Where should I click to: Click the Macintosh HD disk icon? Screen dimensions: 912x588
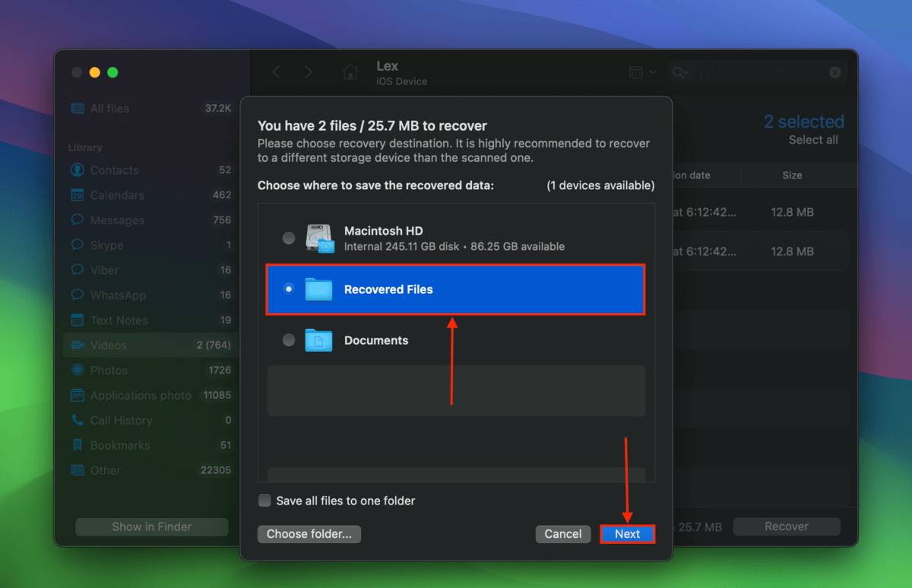pos(320,238)
